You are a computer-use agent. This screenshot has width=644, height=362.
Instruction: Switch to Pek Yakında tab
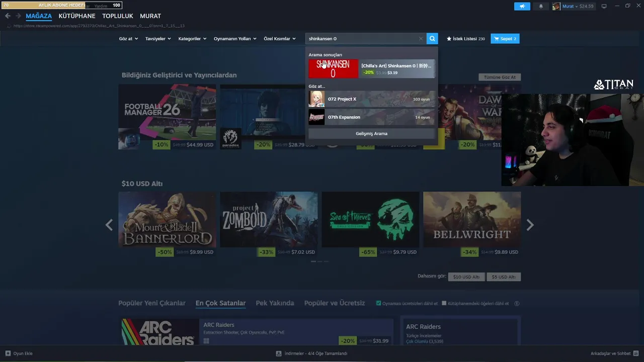point(275,303)
